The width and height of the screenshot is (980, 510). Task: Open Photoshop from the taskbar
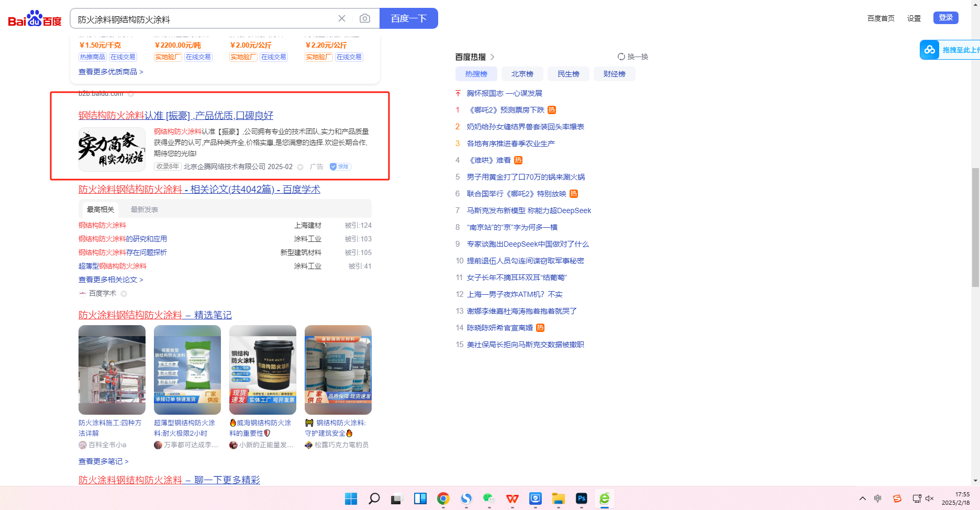coord(581,498)
